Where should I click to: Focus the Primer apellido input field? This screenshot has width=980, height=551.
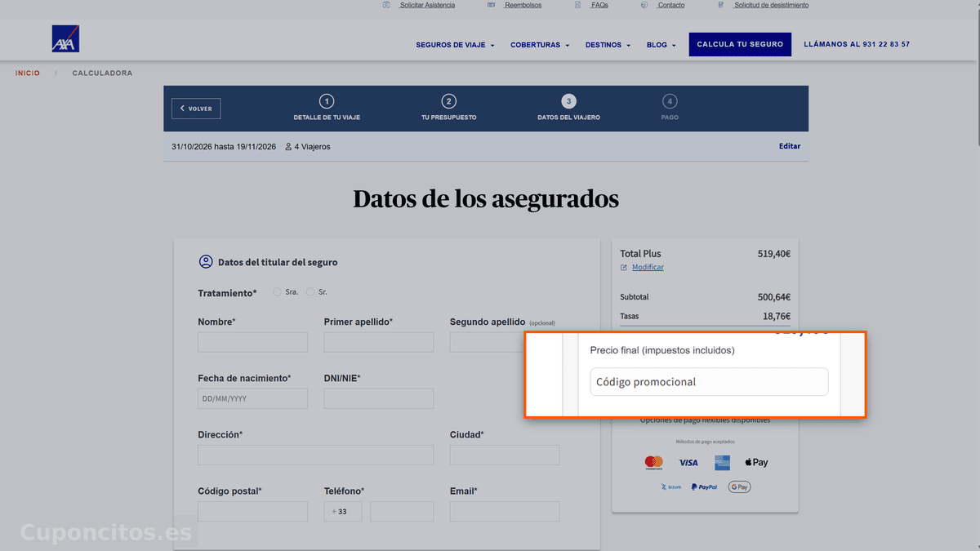[379, 342]
